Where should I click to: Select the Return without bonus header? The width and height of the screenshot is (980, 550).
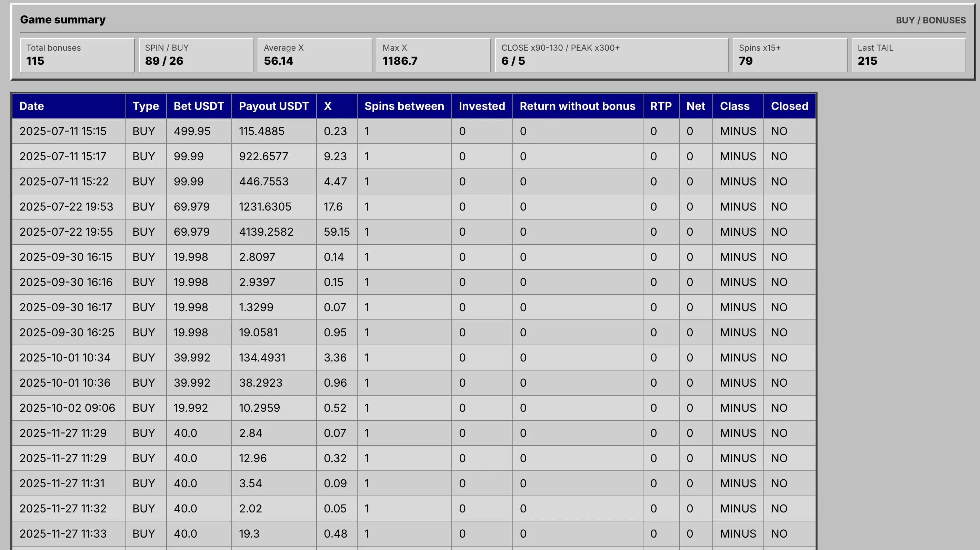coord(578,106)
